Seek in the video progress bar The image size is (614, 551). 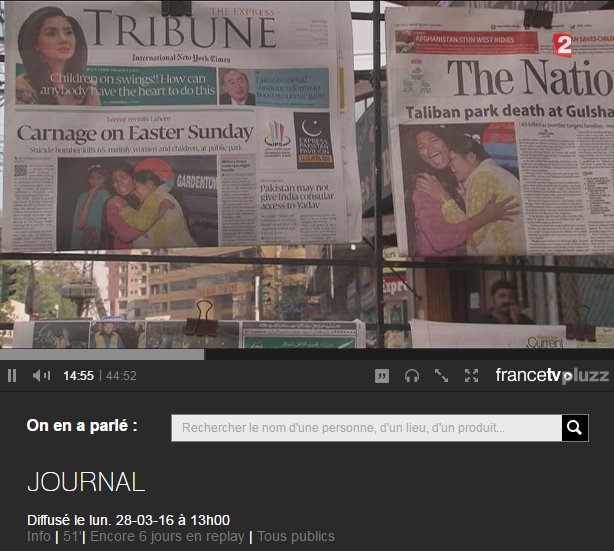307,354
